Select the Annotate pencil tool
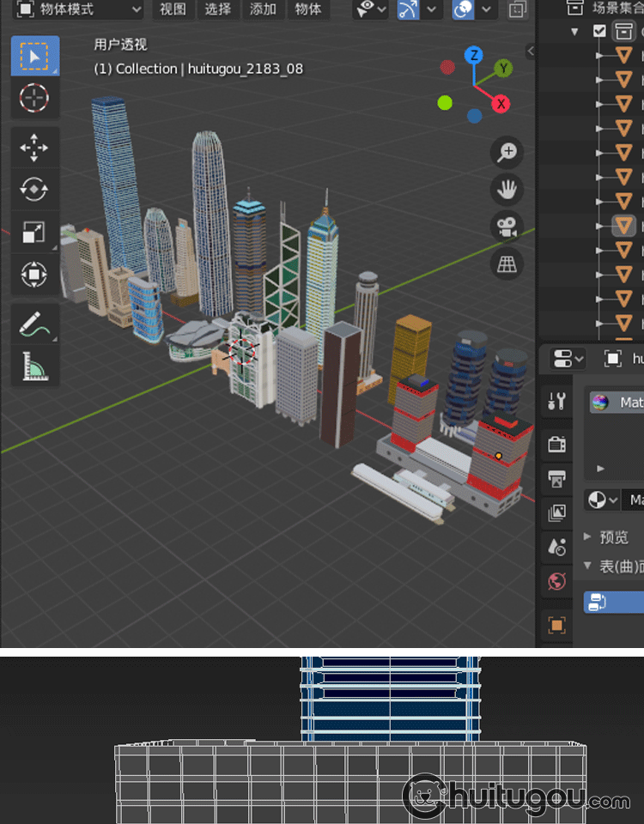 click(34, 324)
